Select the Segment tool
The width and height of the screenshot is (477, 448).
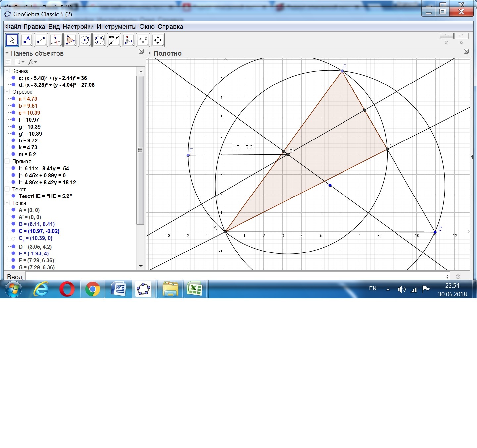pyautogui.click(x=41, y=40)
